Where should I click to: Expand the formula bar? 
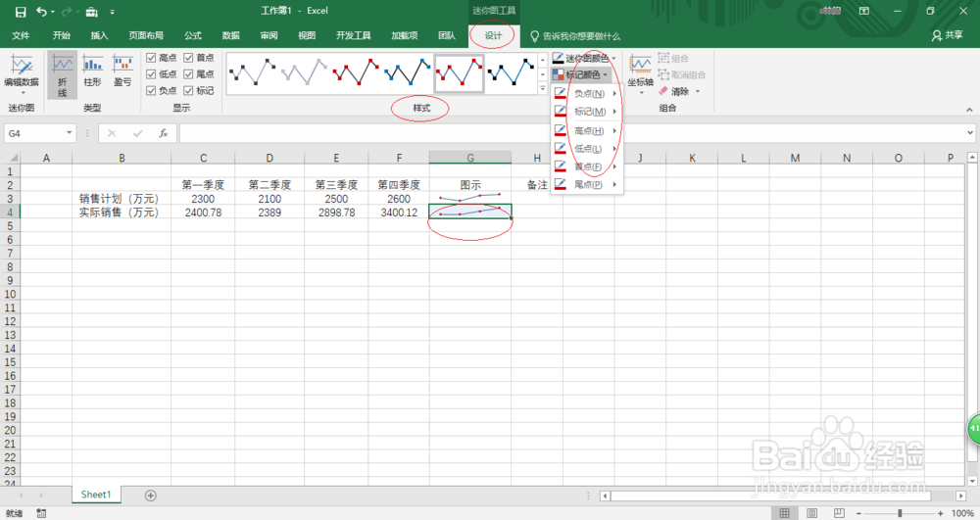[970, 132]
